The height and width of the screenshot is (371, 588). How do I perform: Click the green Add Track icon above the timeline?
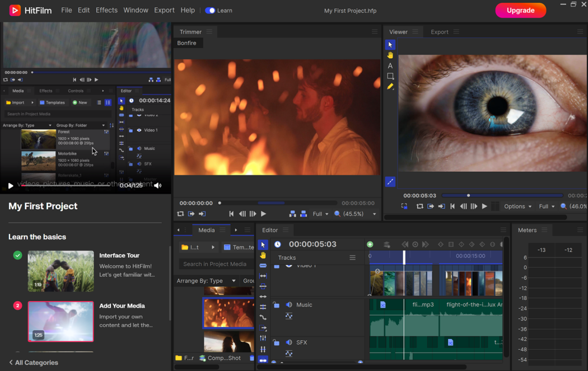370,245
